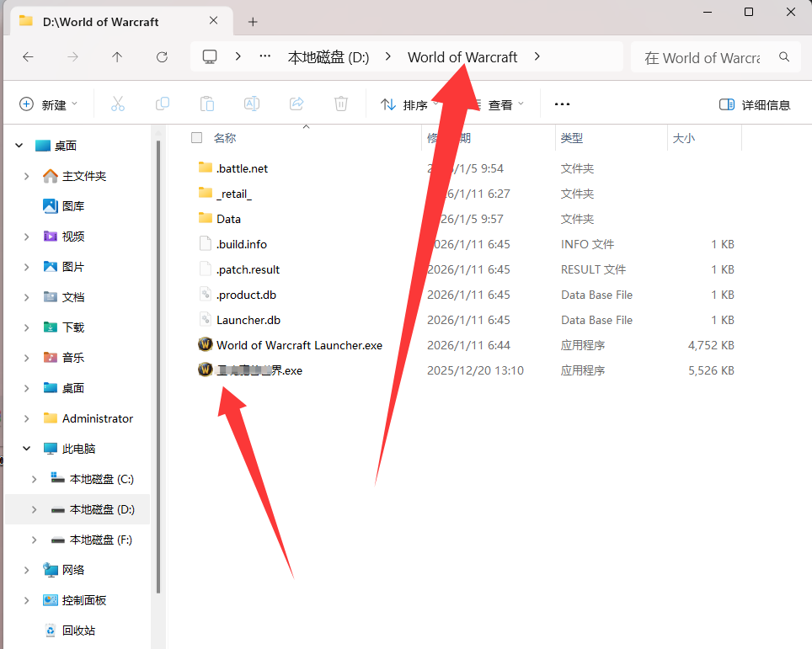Screen dimensions: 812x649
Task: Open World of Warcraft Launcher.exe file
Action: [x=298, y=345]
